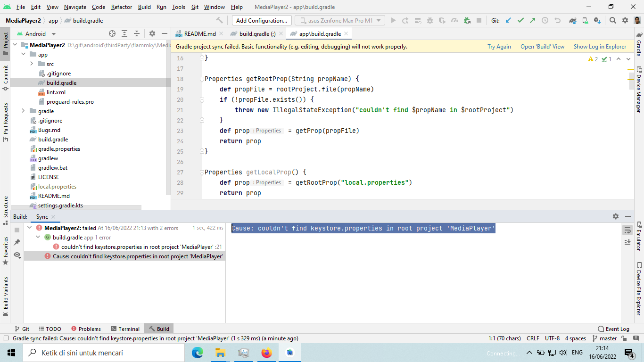Open the Build menu
The image size is (644, 362).
144,7
